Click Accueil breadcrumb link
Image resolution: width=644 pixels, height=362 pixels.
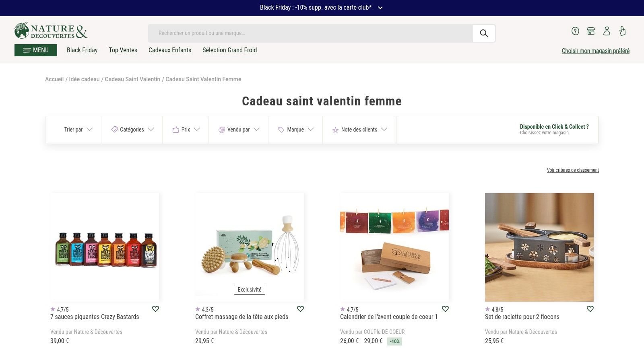(x=54, y=79)
